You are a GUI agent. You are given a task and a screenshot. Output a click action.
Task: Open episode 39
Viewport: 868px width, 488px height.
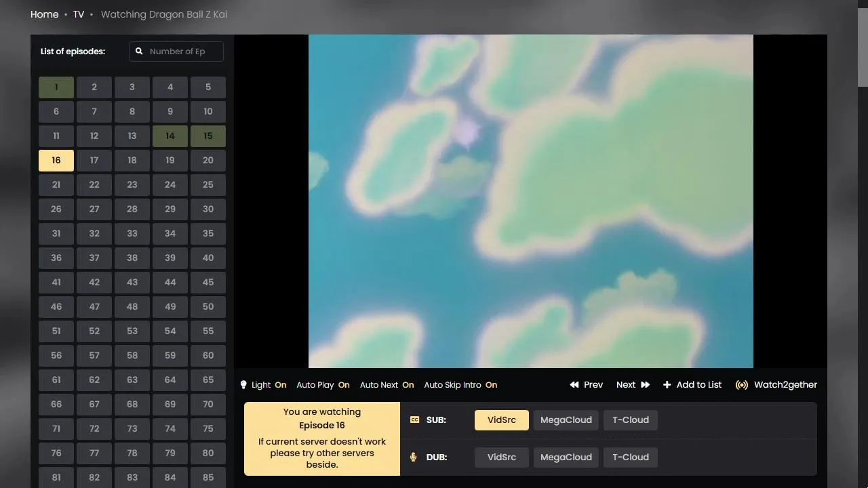point(170,258)
